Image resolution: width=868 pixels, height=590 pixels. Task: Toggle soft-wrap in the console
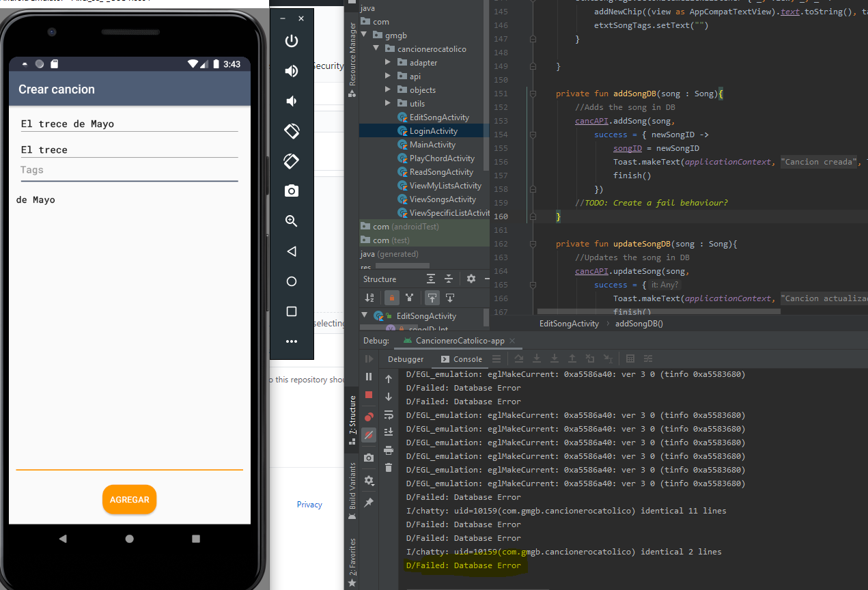coord(389,415)
